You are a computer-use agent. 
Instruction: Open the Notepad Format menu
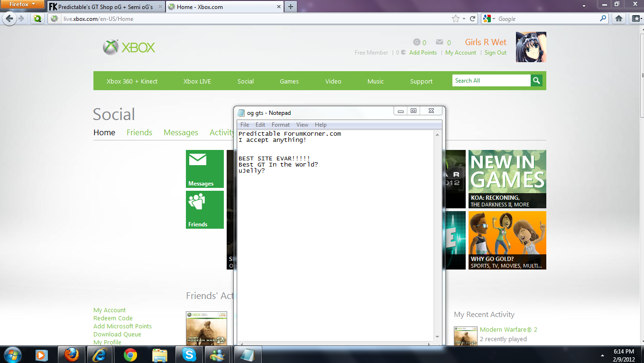coord(281,125)
